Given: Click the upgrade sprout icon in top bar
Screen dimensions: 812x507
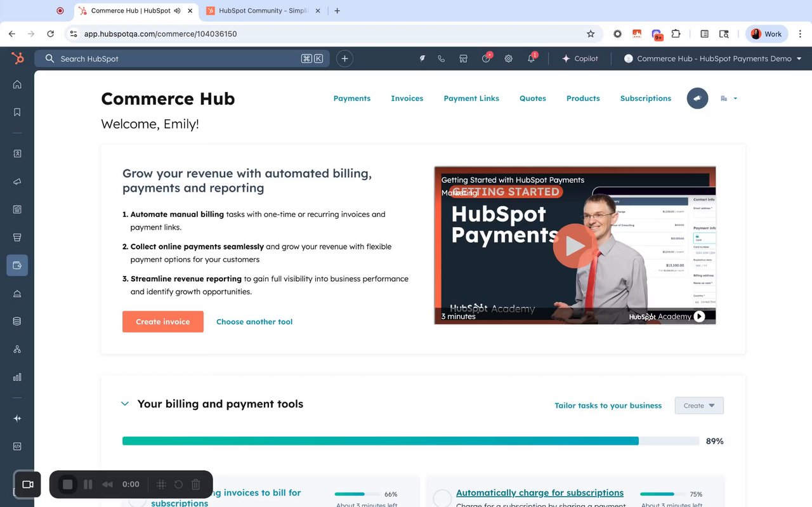Looking at the screenshot, I should tap(422, 58).
